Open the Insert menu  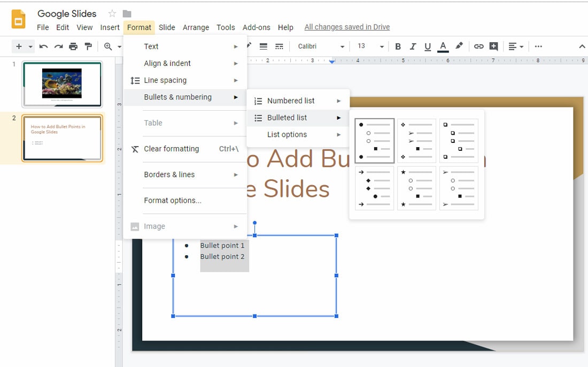coord(110,27)
